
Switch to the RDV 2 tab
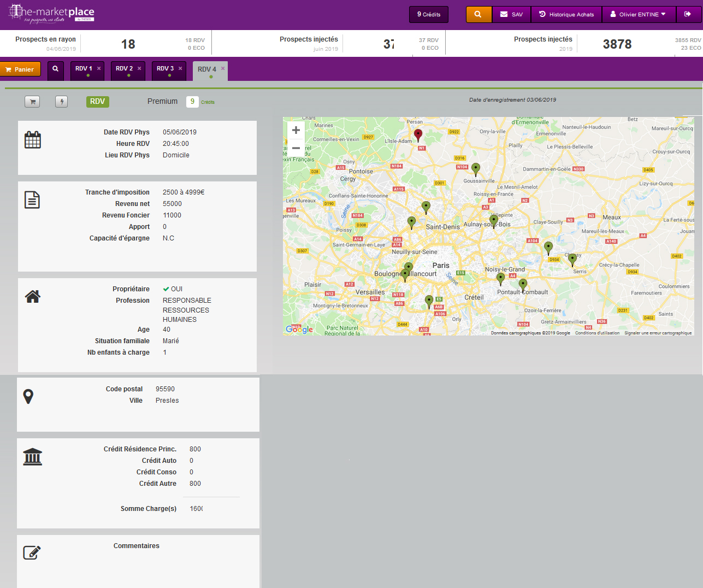(x=124, y=69)
